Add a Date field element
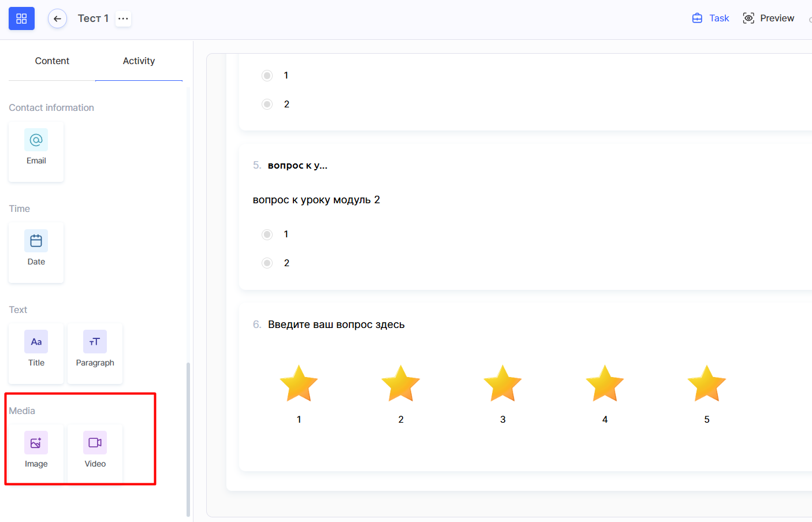The height and width of the screenshot is (522, 812). point(36,252)
